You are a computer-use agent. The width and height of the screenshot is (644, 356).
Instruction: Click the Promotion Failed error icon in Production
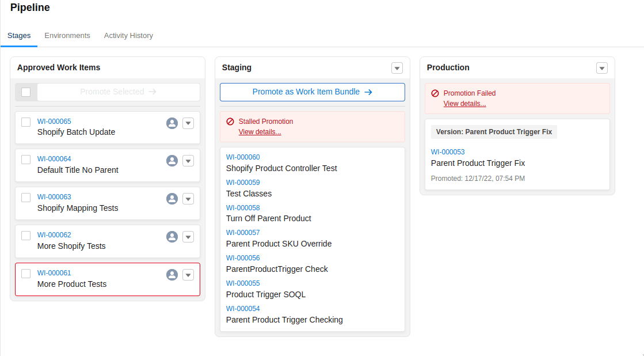435,93
